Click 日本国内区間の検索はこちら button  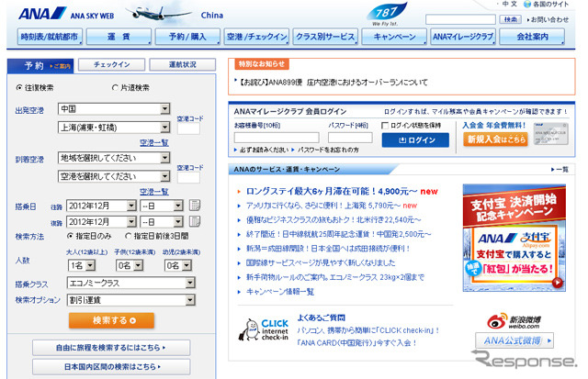click(x=111, y=367)
